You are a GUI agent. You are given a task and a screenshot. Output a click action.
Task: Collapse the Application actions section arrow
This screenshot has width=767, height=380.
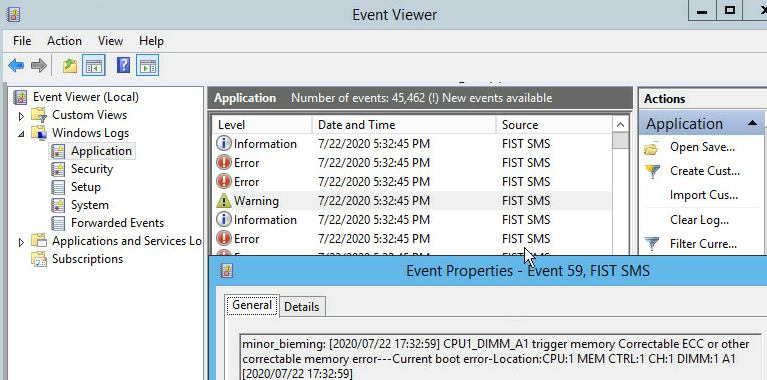[x=753, y=123]
